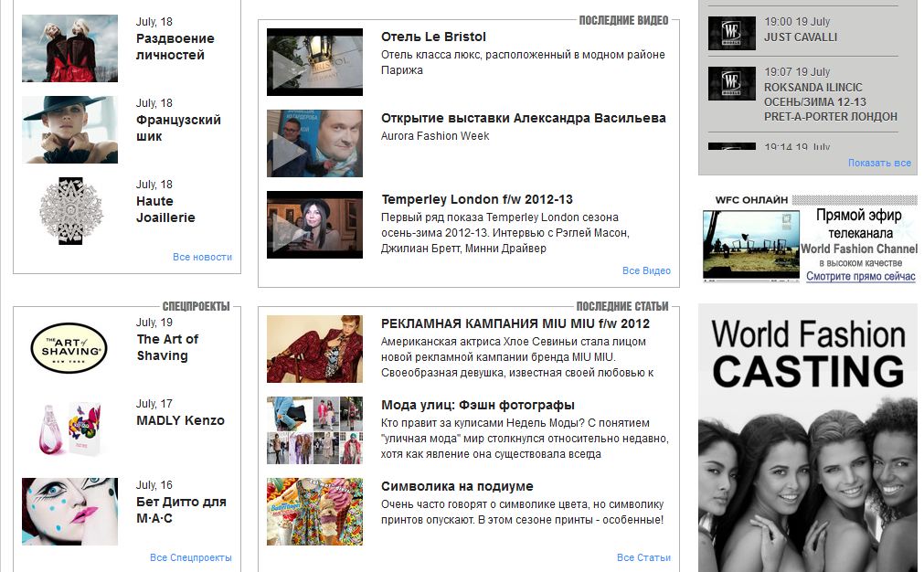Open the WF logo icon beside ROKSANDA ILINCIC
Viewport: 924px width, 572px height.
tap(731, 83)
